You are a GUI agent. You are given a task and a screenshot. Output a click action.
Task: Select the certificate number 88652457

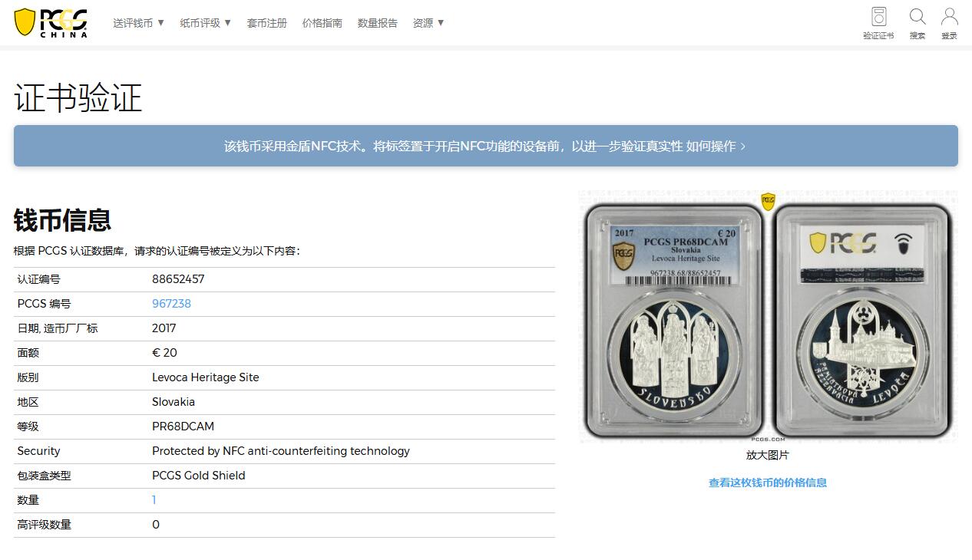178,279
